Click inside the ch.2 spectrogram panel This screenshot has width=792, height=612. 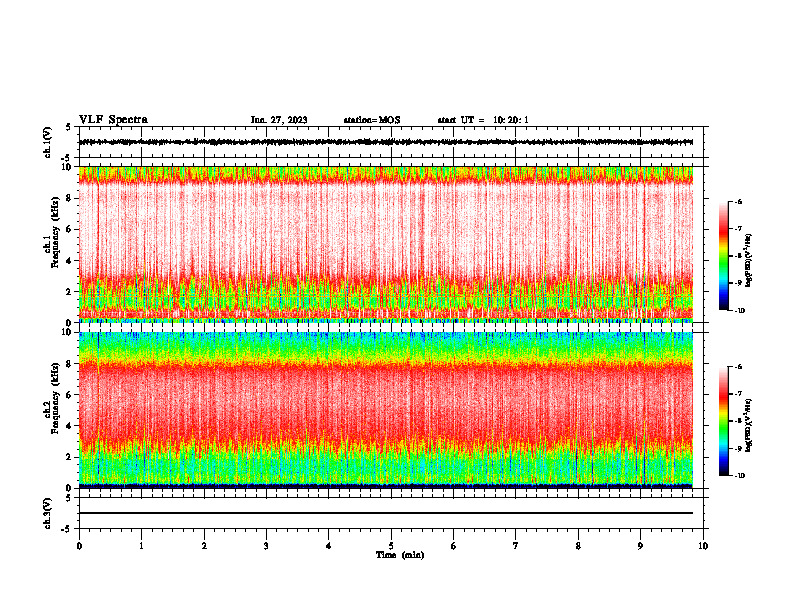pos(386,410)
